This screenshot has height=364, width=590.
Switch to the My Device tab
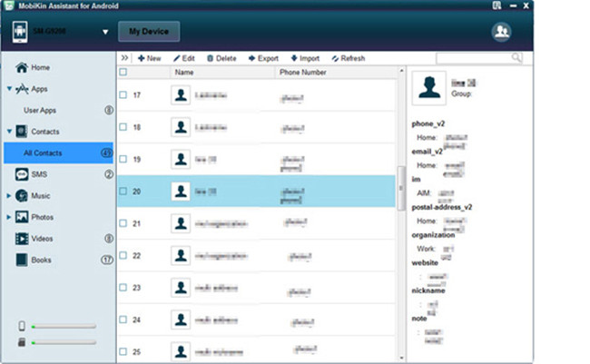tap(149, 32)
